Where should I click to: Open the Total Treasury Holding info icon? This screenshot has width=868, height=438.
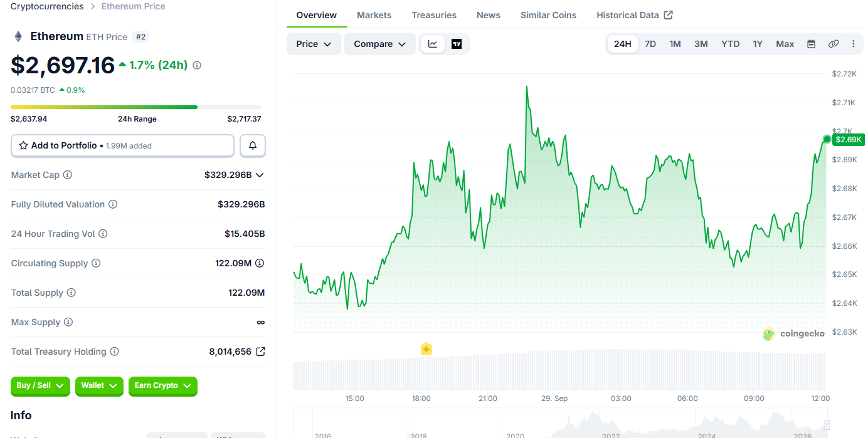click(114, 352)
